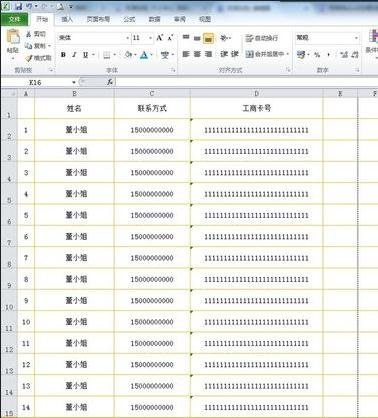Click Merge and Center (合并后居中) button
This screenshot has width=378, height=418.
click(x=265, y=54)
